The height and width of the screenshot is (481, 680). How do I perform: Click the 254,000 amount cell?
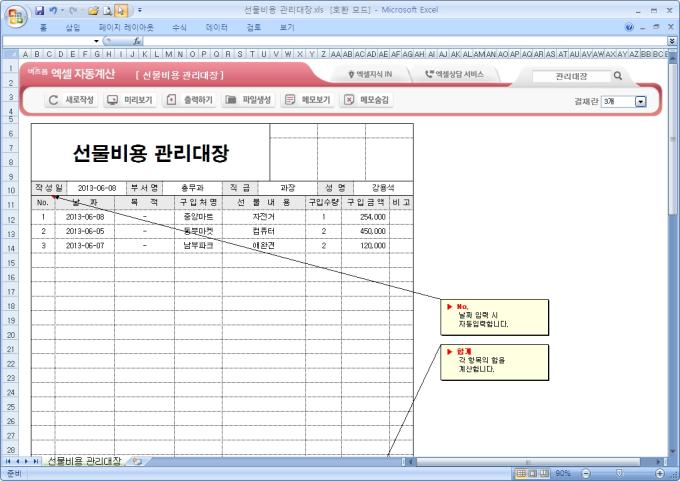coord(366,217)
